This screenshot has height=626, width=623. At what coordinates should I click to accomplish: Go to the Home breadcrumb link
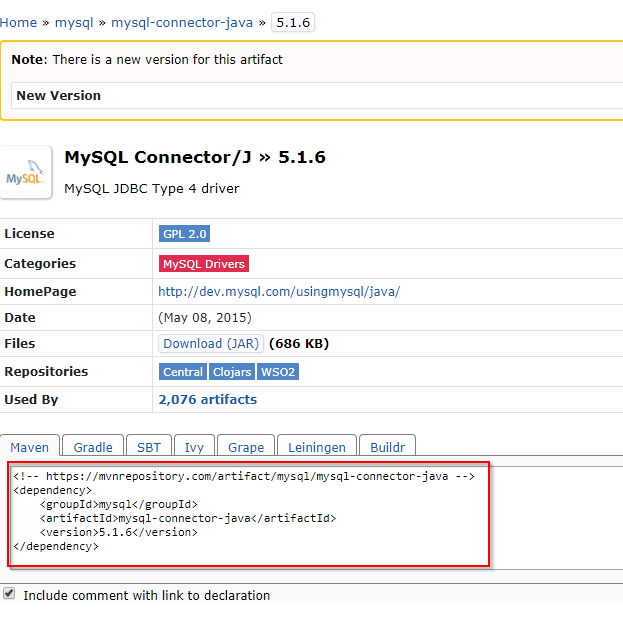(18, 23)
